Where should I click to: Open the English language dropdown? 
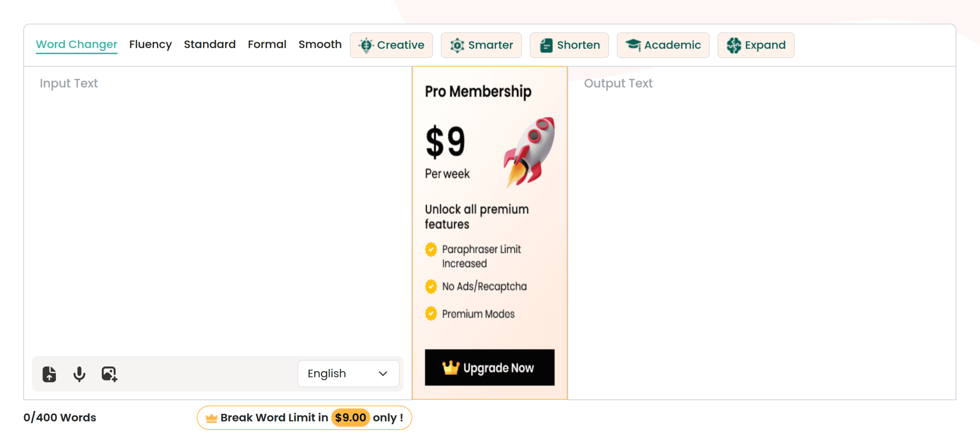348,373
